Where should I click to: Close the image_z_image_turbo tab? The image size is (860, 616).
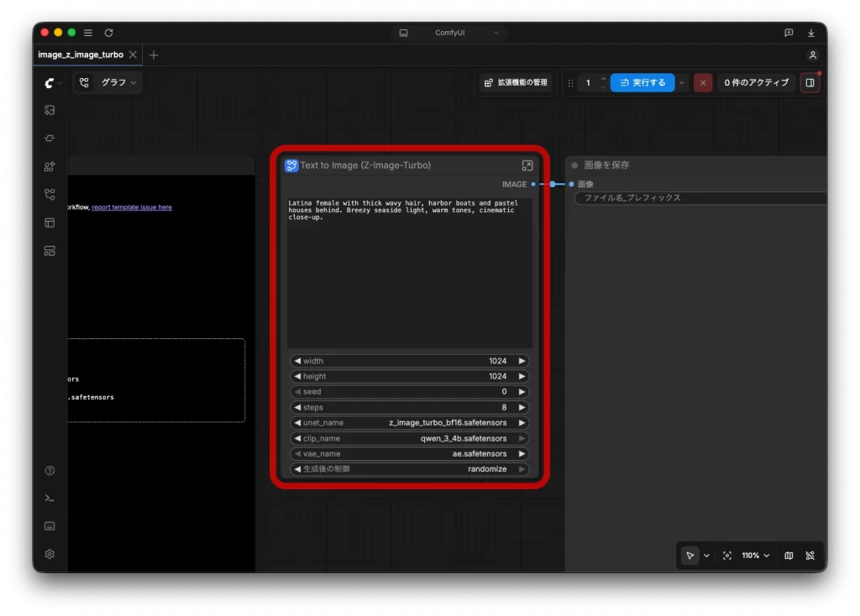[133, 55]
